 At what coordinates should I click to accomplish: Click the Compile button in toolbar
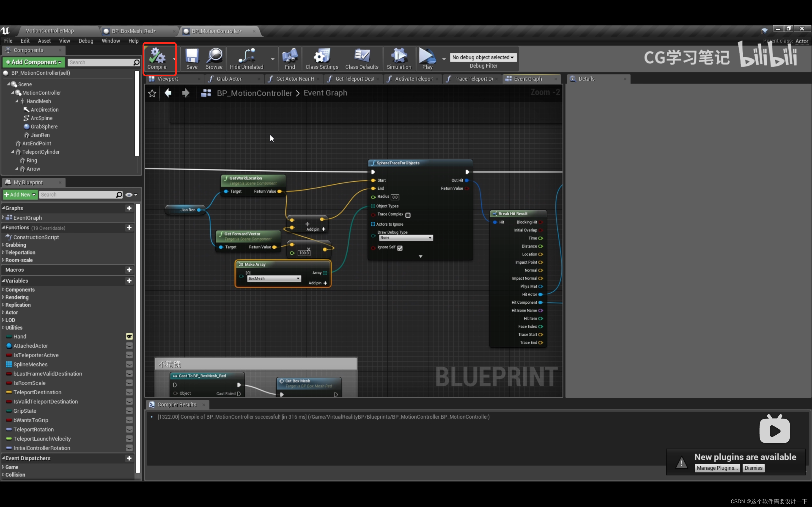tap(157, 58)
